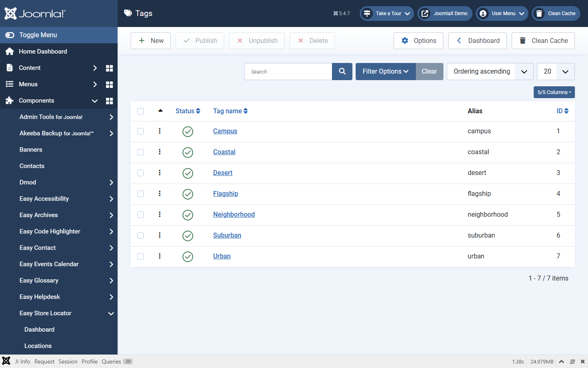Toggle the sidebar menu

(59, 35)
